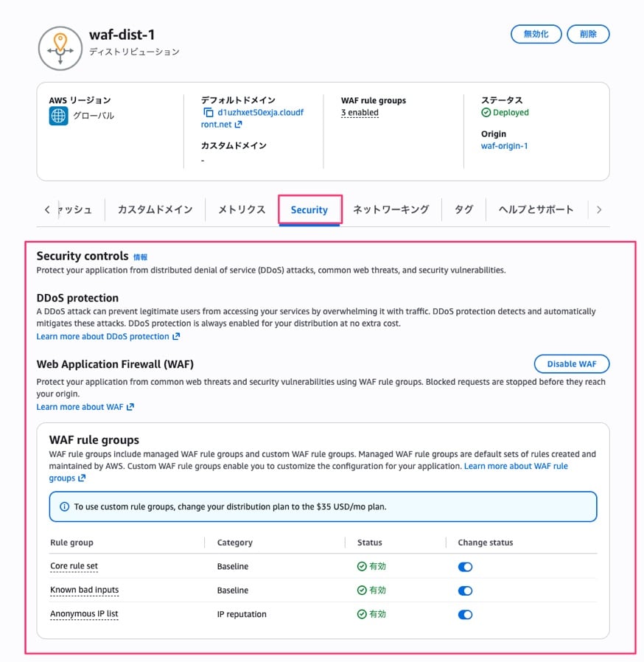This screenshot has height=662, width=644.
Task: Click the info icon in the custom rule groups notice
Action: click(x=64, y=506)
